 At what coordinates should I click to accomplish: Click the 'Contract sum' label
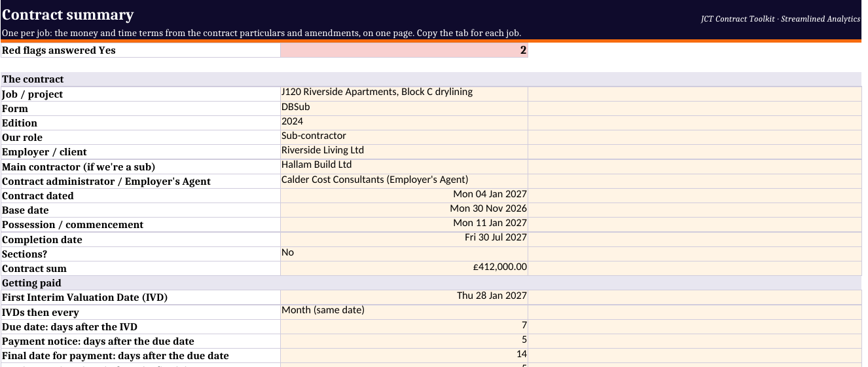[141, 268]
